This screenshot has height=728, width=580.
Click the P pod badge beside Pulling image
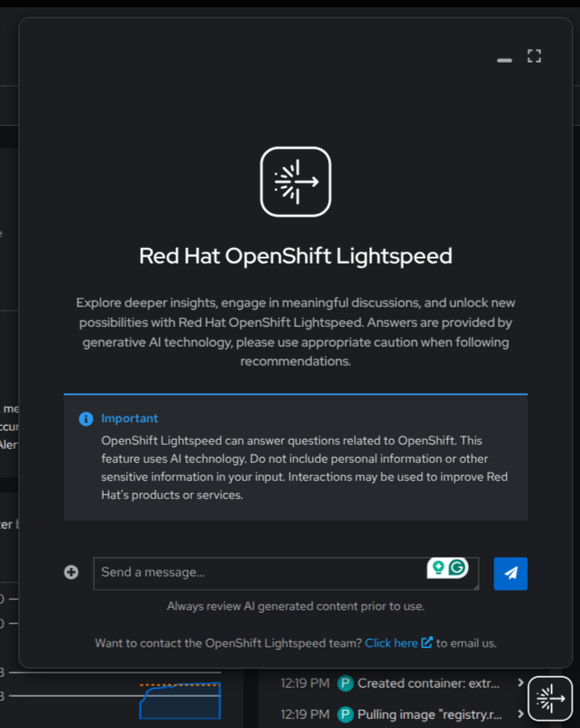[x=345, y=715]
